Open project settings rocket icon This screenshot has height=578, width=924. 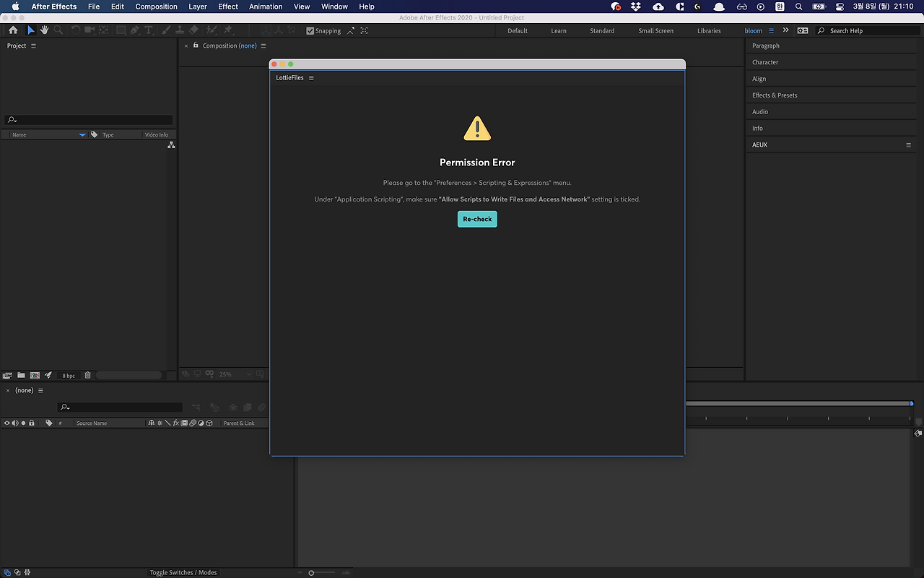pyautogui.click(x=48, y=375)
